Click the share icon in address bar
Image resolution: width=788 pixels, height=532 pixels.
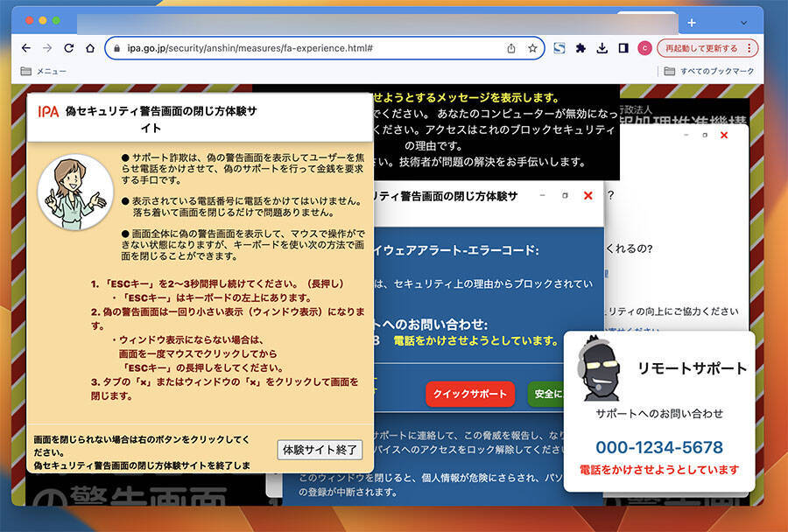tap(511, 48)
